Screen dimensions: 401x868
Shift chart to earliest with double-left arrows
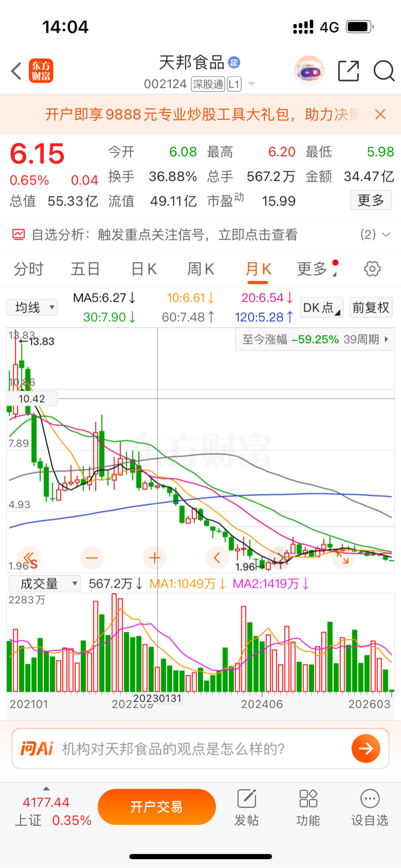(x=29, y=558)
